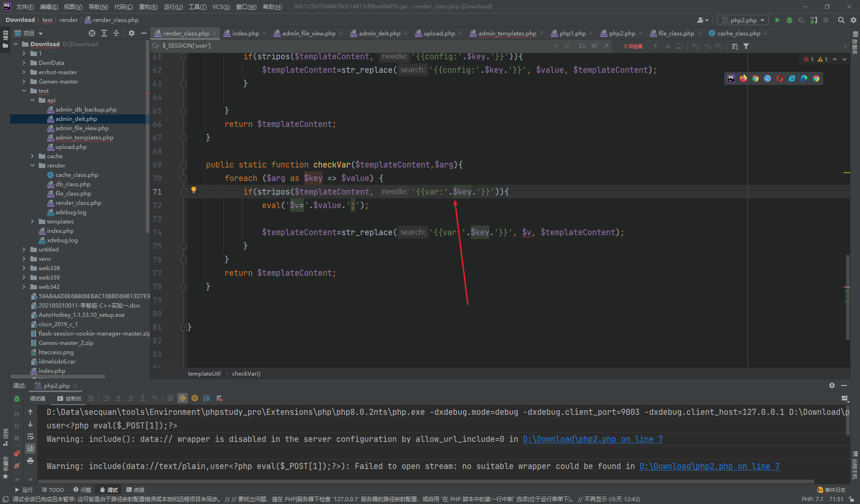The image size is (860, 504).
Task: Switch to upload.php editor tab
Action: pyautogui.click(x=439, y=34)
